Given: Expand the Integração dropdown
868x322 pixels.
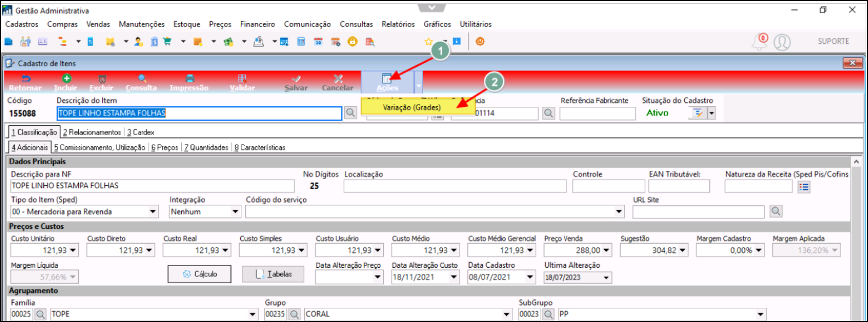Looking at the screenshot, I should tap(235, 212).
